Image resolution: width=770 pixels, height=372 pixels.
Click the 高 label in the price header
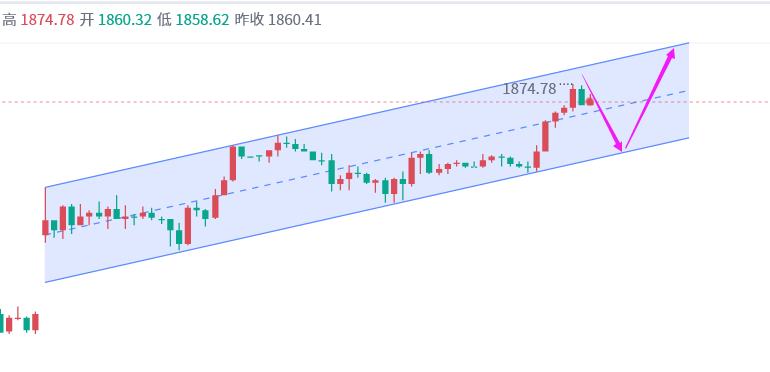(x=9, y=20)
